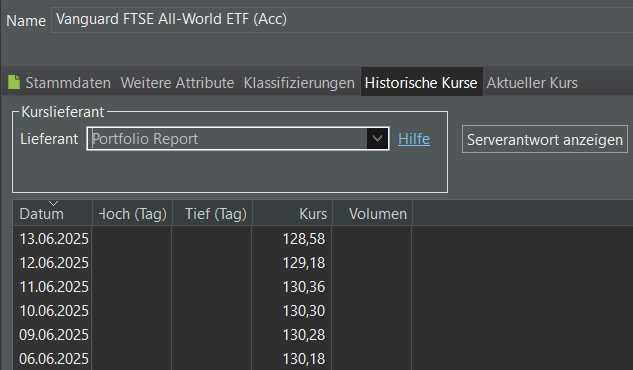Sort by the Kurs column header
This screenshot has width=633, height=370.
coord(292,213)
